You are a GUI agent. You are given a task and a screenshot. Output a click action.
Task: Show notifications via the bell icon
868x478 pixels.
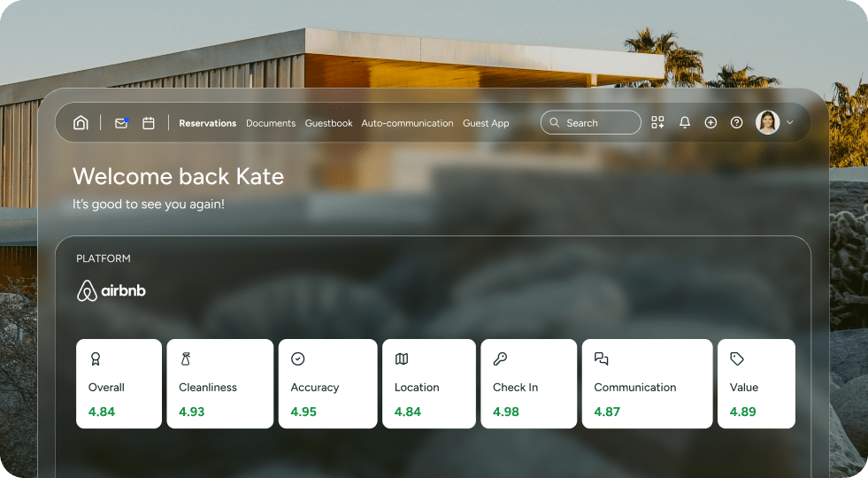[x=684, y=123]
